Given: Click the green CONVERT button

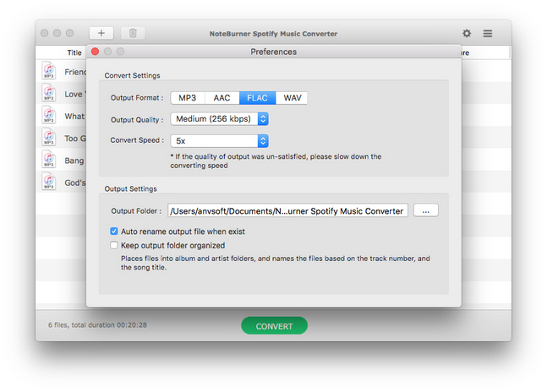Looking at the screenshot, I should coord(274,326).
